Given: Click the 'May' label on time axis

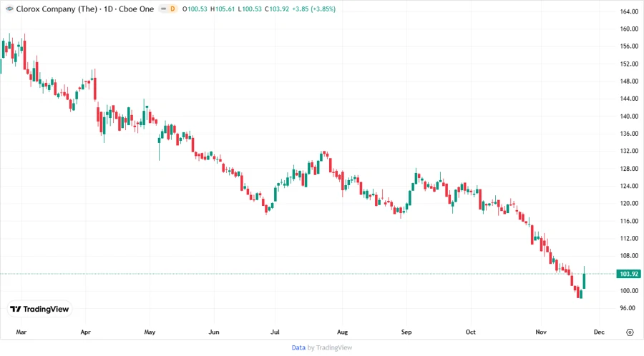Looking at the screenshot, I should tap(150, 332).
